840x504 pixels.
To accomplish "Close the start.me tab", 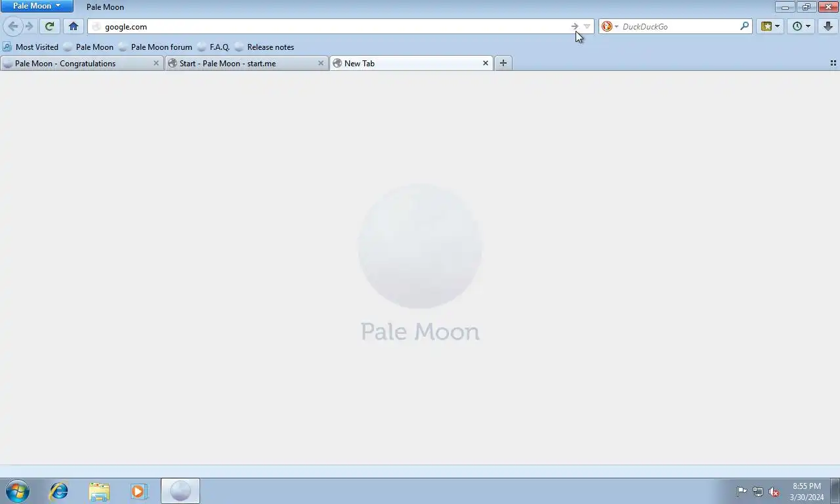I will [x=321, y=63].
